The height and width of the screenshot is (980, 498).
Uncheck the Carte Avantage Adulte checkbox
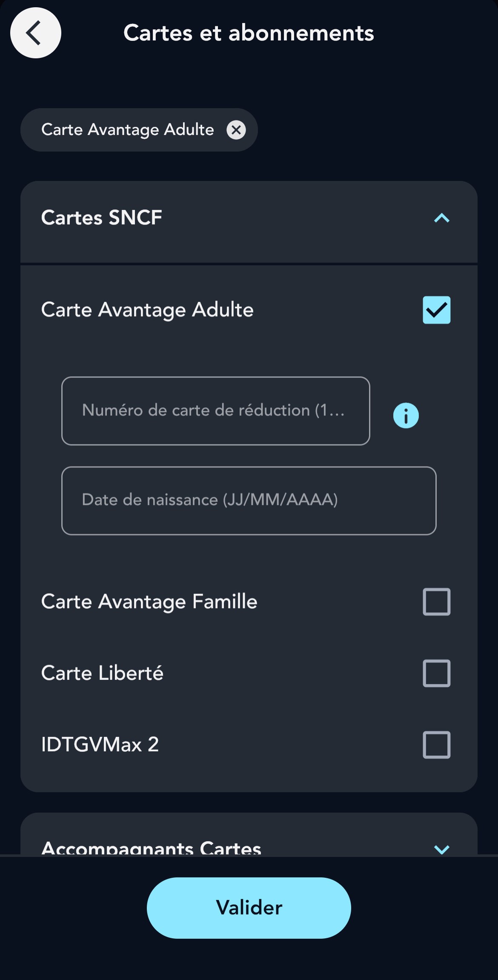pos(436,310)
